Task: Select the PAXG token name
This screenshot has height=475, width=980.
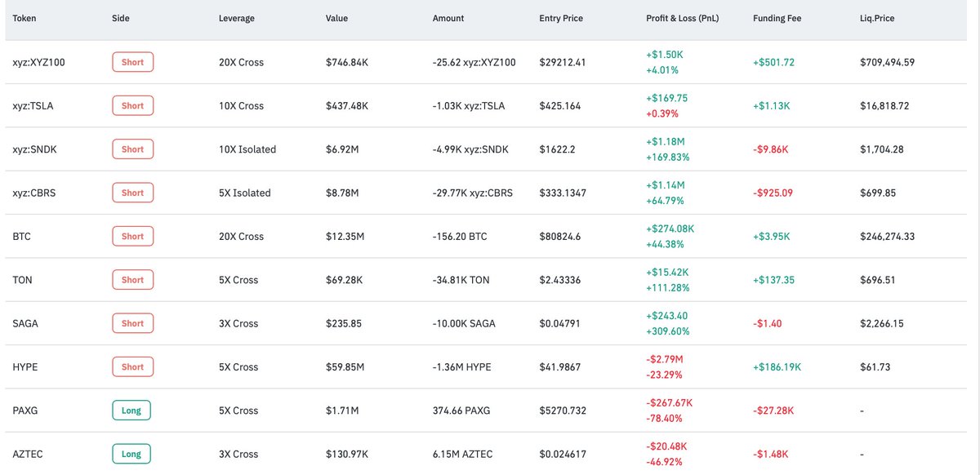Action: click(25, 411)
